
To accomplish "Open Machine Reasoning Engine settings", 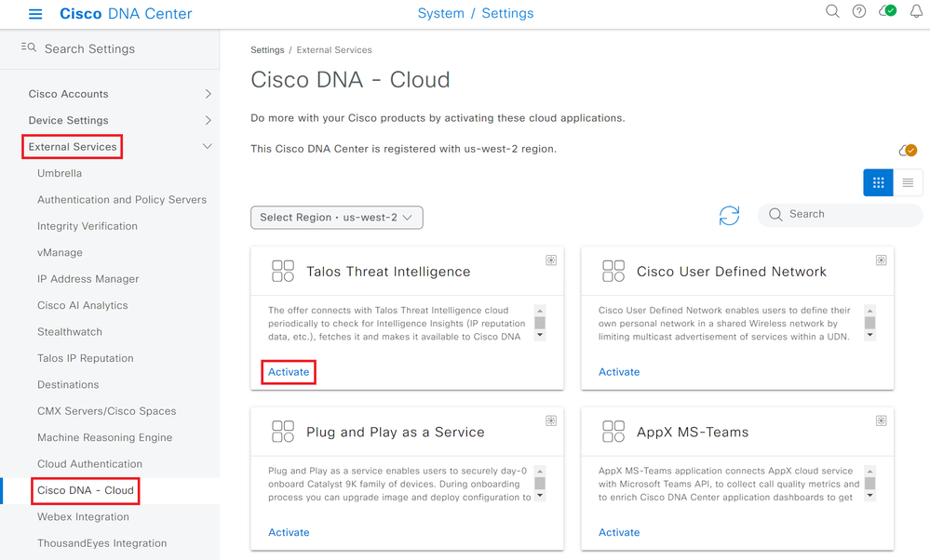I will point(105,437).
